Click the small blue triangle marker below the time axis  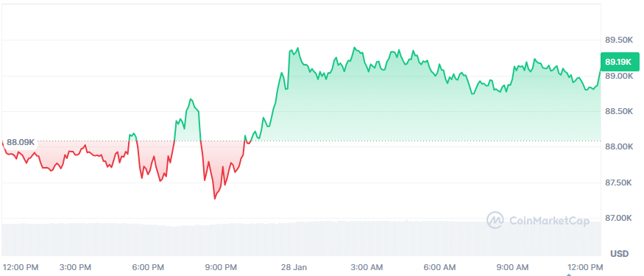pyautogui.click(x=569, y=275)
